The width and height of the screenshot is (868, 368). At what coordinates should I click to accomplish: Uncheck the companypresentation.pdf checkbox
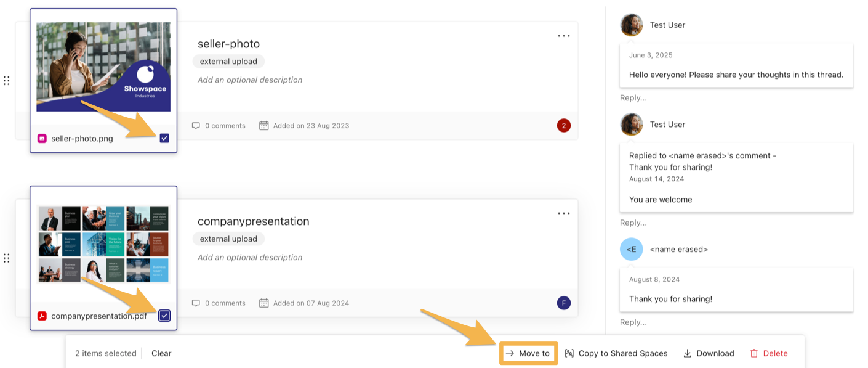[164, 316]
